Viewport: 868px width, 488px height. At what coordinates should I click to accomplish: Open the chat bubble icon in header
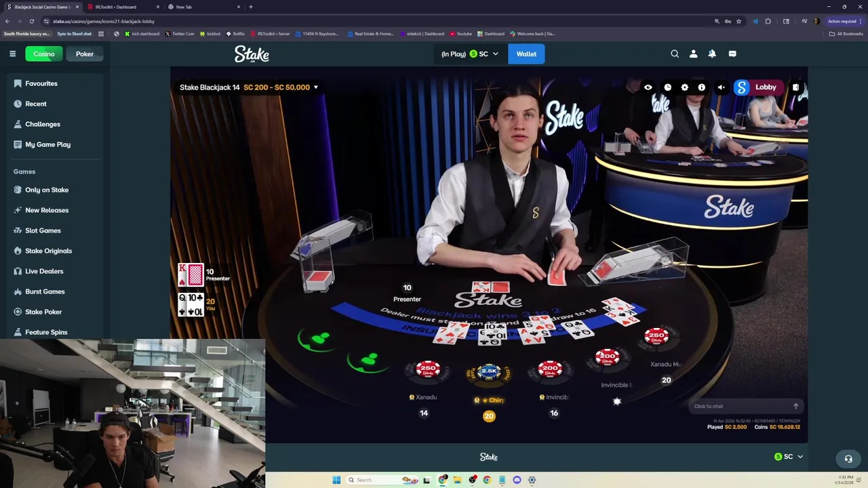point(732,54)
